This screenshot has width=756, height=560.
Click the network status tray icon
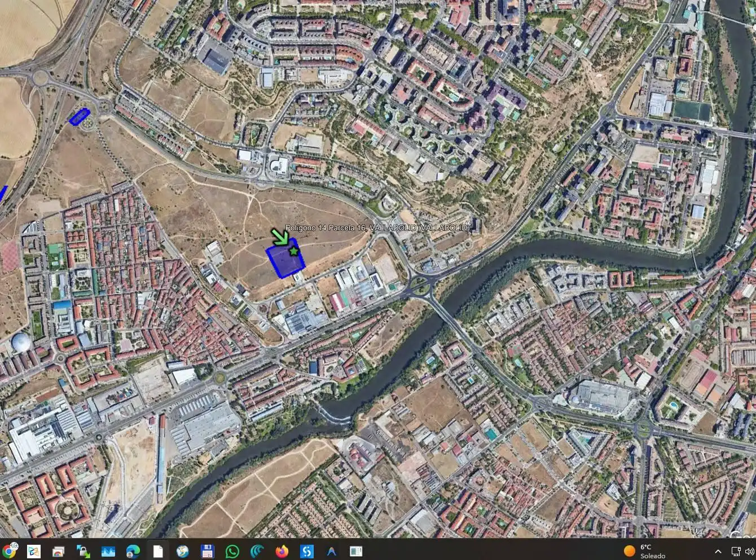click(x=736, y=551)
